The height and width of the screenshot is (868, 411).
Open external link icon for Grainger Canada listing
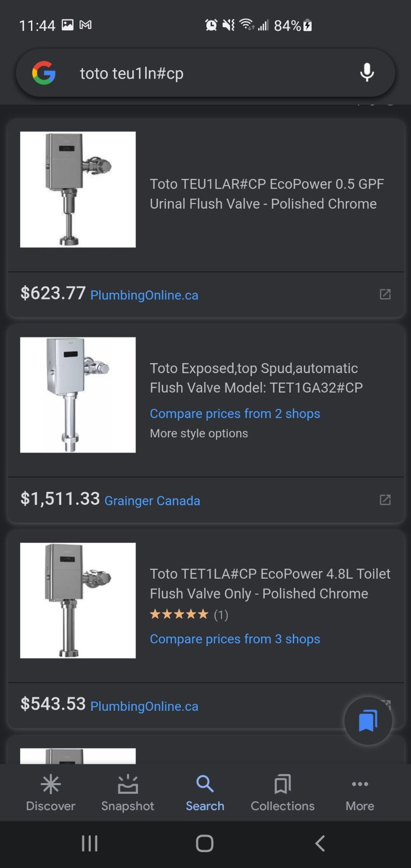[385, 500]
